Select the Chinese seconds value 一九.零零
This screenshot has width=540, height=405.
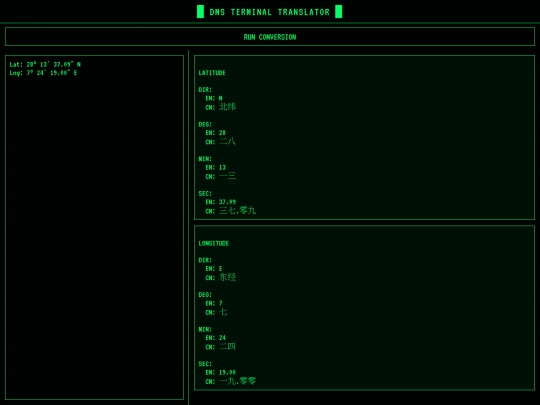click(x=238, y=381)
